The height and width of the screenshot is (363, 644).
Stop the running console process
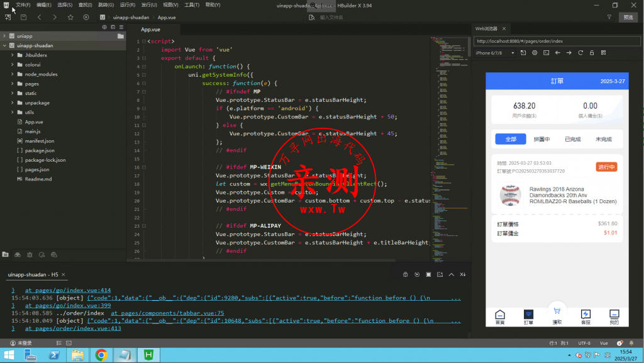click(x=428, y=274)
